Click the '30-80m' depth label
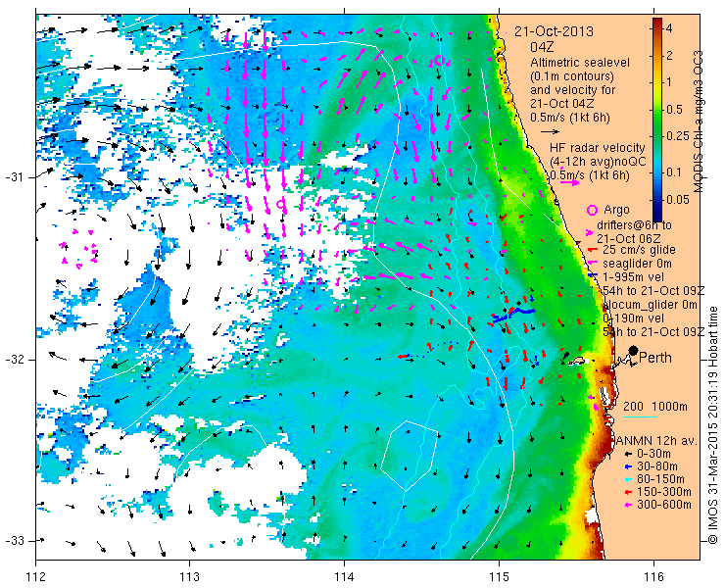The image size is (725, 588). point(657,466)
